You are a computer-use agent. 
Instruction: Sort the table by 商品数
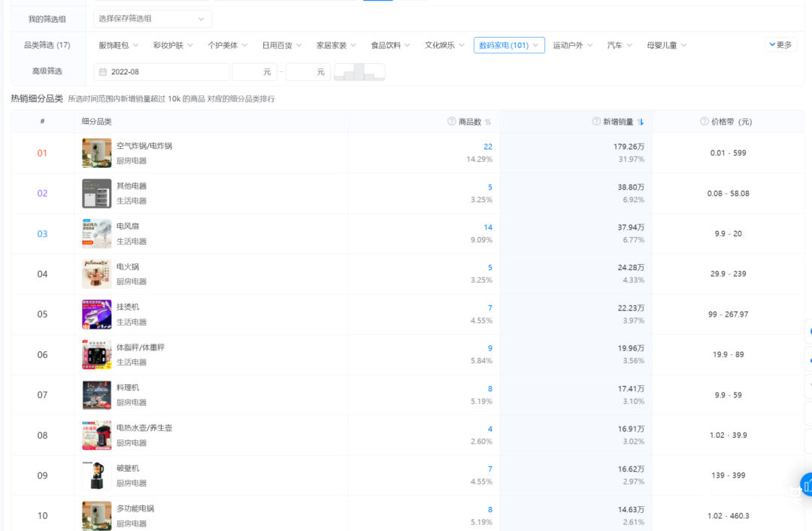[488, 122]
